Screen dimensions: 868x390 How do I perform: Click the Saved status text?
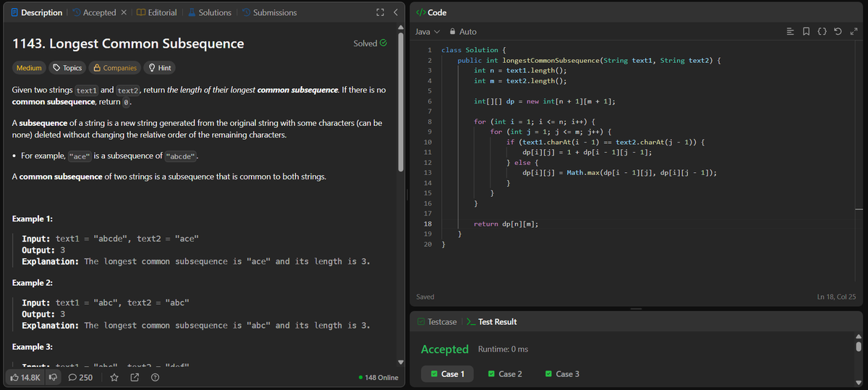425,297
